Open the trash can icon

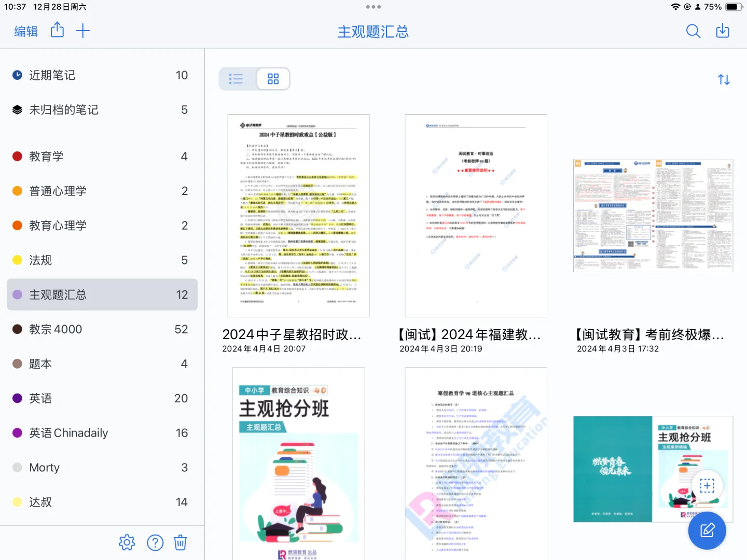(x=180, y=542)
